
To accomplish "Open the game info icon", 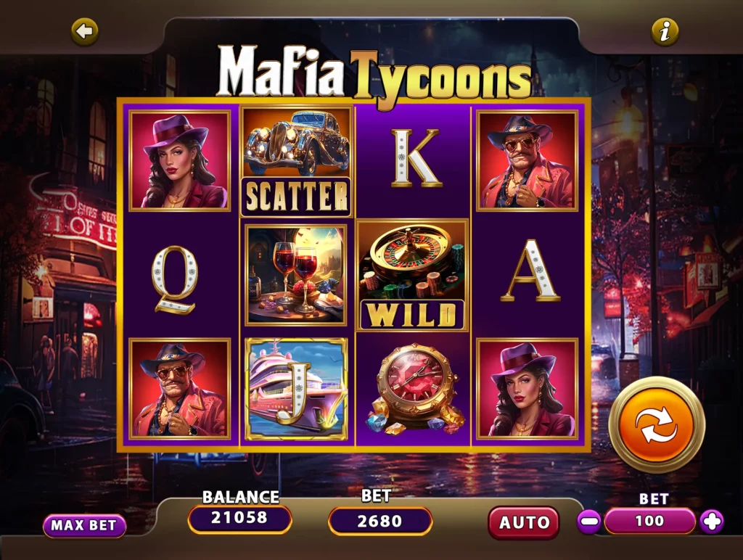I will click(x=665, y=32).
